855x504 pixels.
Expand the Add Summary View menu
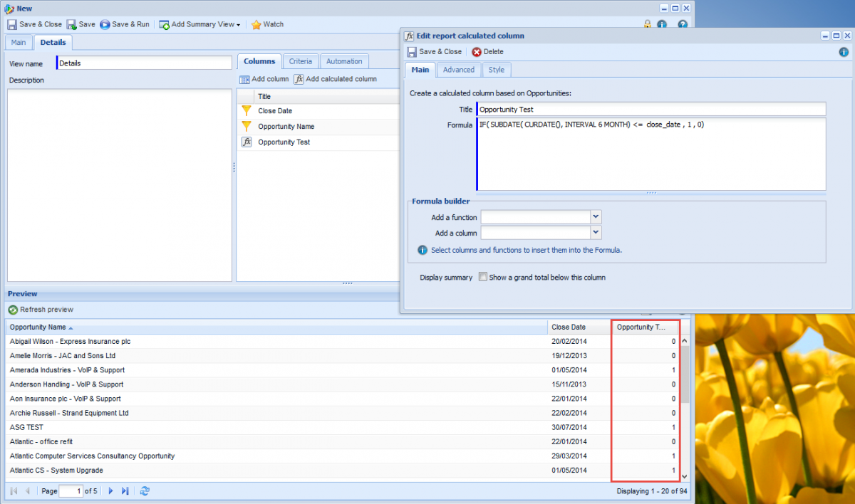pos(238,24)
